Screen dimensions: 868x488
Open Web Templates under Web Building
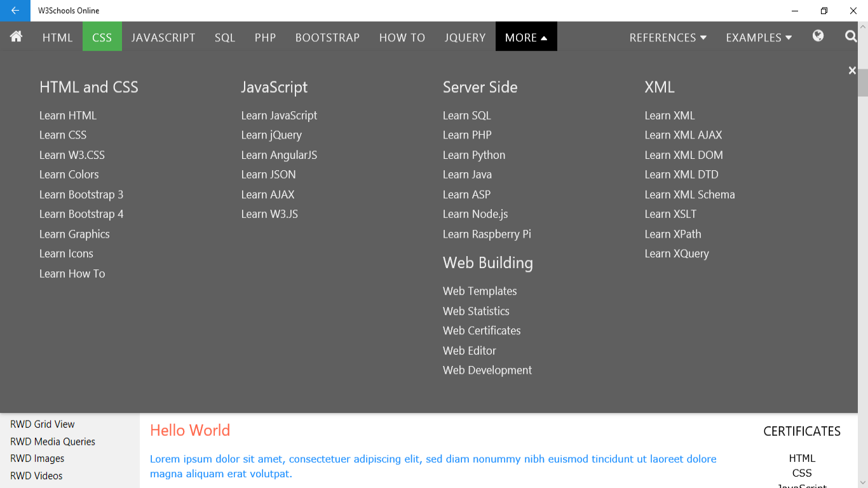pos(480,290)
